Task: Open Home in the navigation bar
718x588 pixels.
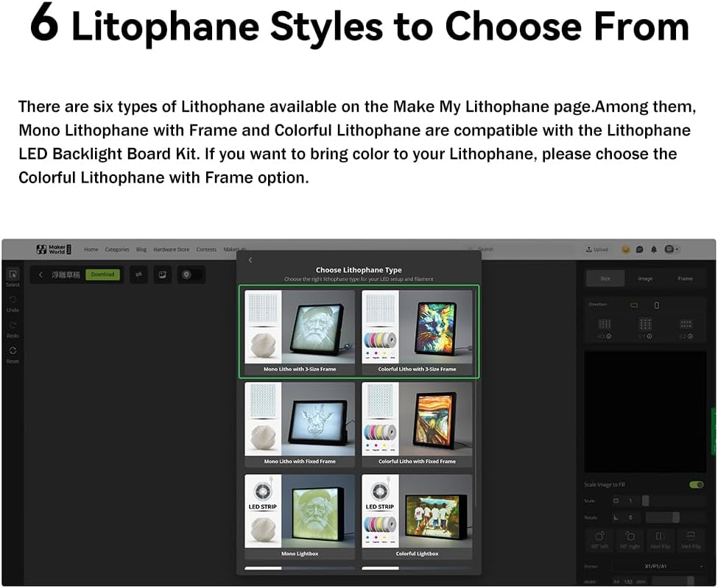Action: tap(91, 249)
